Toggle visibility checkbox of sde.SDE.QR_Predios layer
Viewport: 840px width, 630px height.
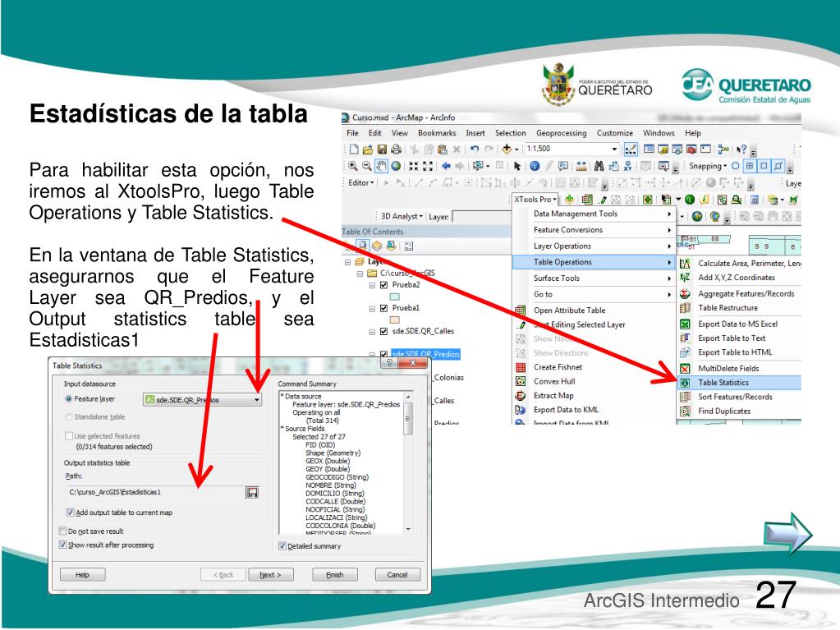383,354
